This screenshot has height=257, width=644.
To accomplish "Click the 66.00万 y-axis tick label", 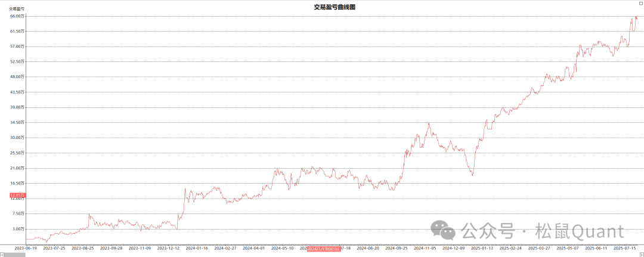I will coord(17,16).
